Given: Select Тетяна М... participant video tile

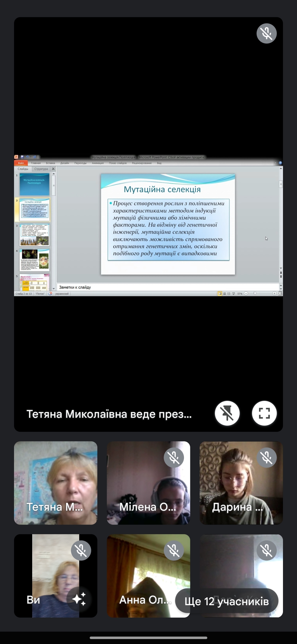Looking at the screenshot, I should 56,483.
